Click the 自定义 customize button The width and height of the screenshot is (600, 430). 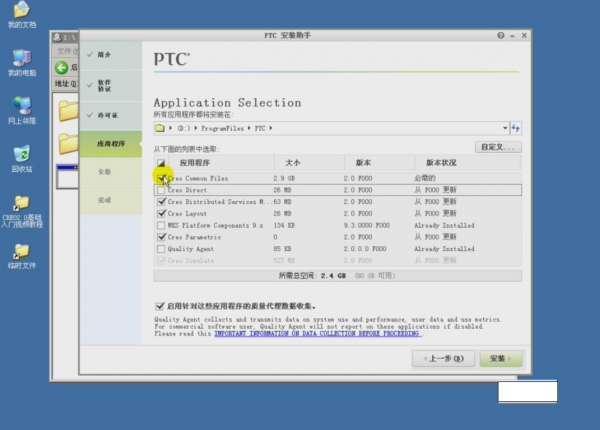coord(498,147)
